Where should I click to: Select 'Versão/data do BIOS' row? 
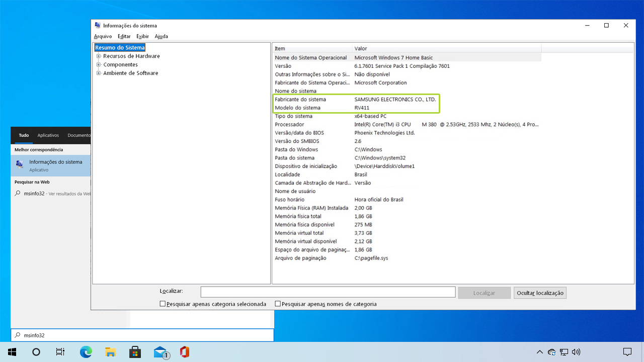[x=407, y=133]
